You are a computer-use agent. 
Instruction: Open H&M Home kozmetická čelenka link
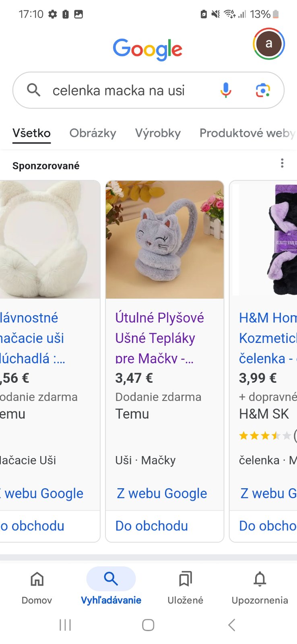pos(268,338)
